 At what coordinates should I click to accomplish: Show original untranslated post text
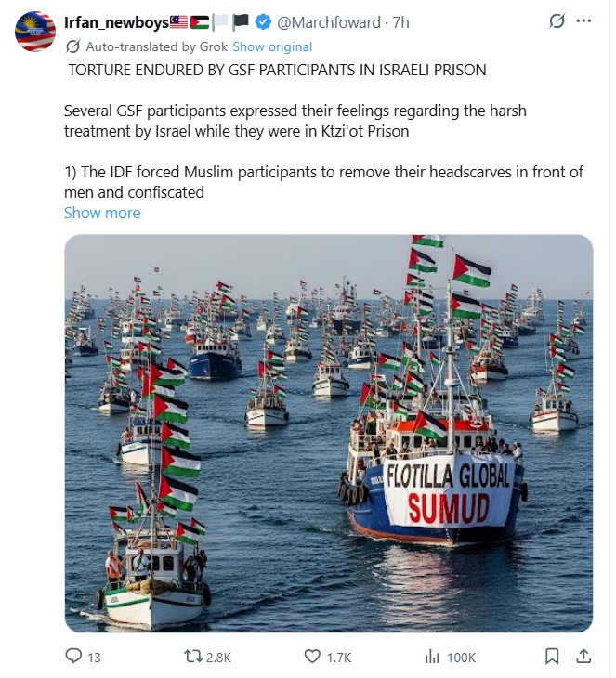click(x=272, y=46)
